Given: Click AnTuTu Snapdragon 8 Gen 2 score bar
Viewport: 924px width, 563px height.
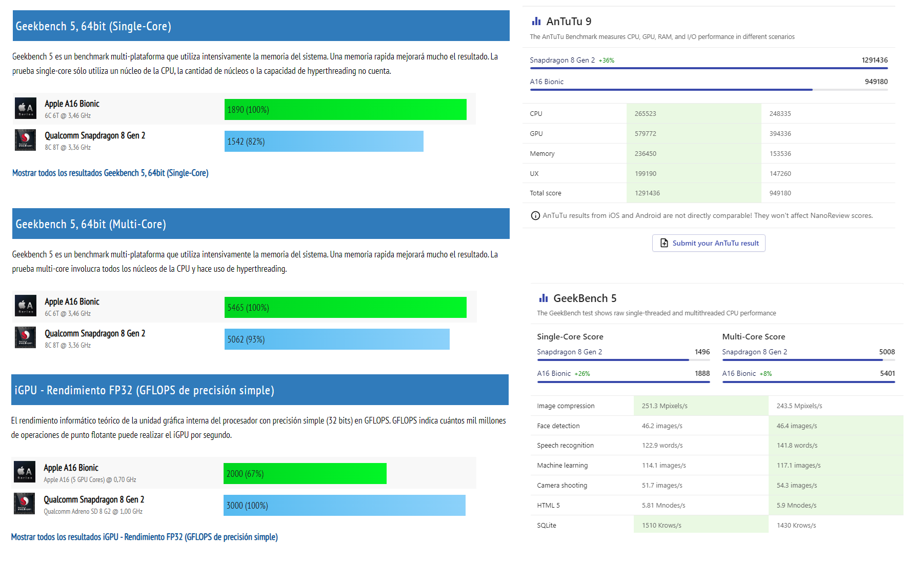Looking at the screenshot, I should click(x=709, y=68).
